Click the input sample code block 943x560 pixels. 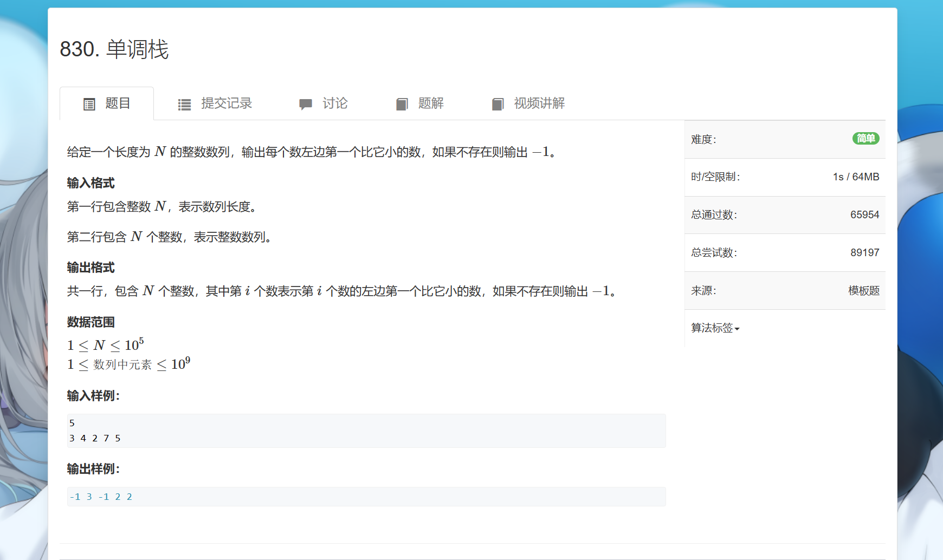click(366, 431)
